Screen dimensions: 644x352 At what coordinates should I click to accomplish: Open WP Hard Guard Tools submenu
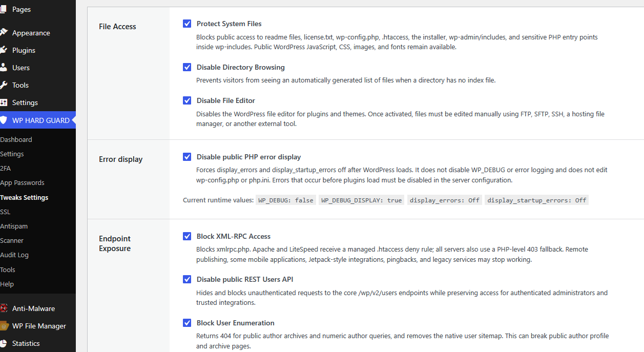pos(8,270)
